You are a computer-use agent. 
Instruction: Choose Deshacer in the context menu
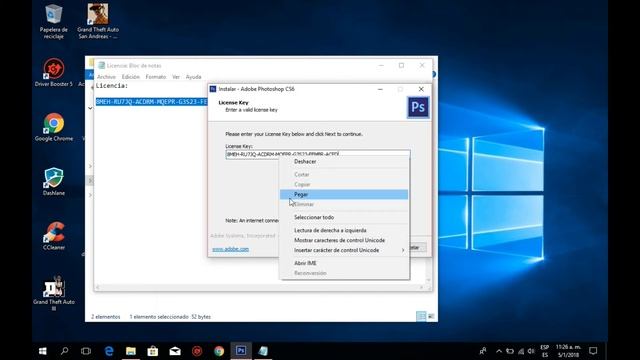(344, 162)
